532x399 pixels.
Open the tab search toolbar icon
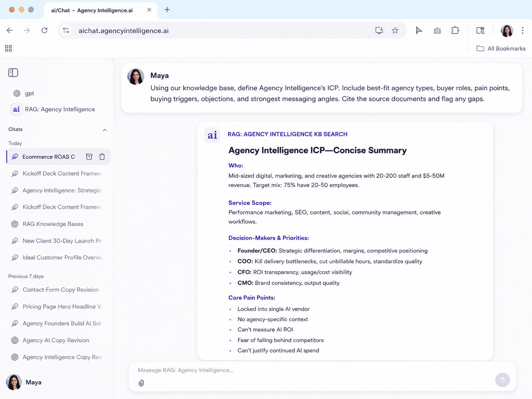coord(480,30)
